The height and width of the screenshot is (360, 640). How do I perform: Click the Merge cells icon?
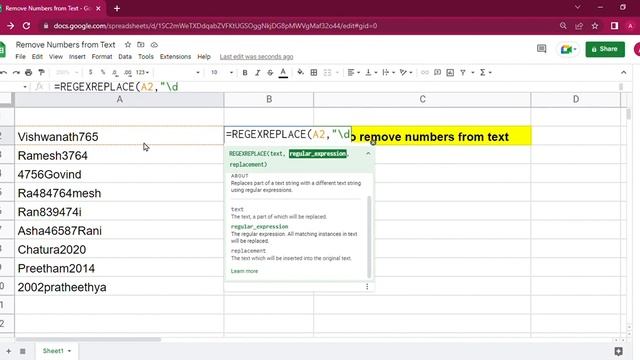327,73
